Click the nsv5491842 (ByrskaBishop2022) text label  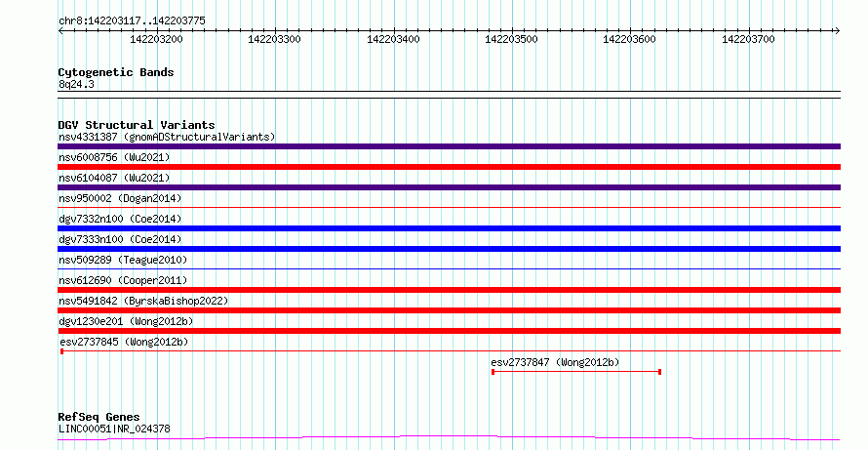coord(143,301)
